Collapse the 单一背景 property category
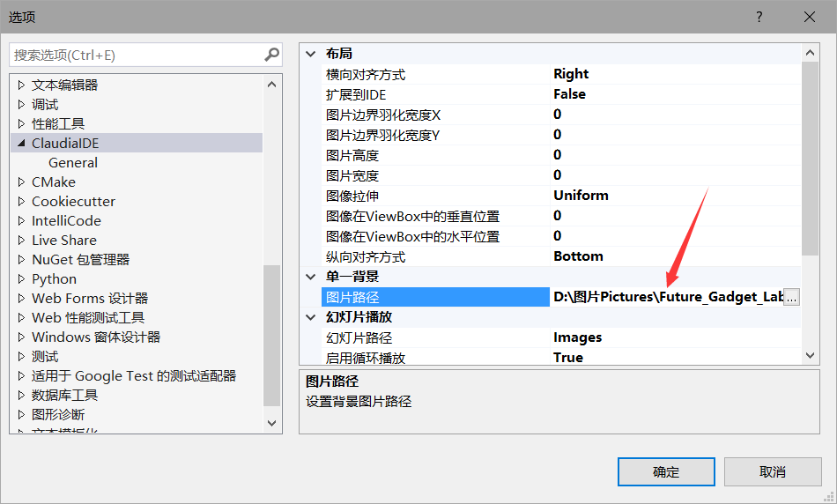The image size is (837, 504). coord(310,277)
